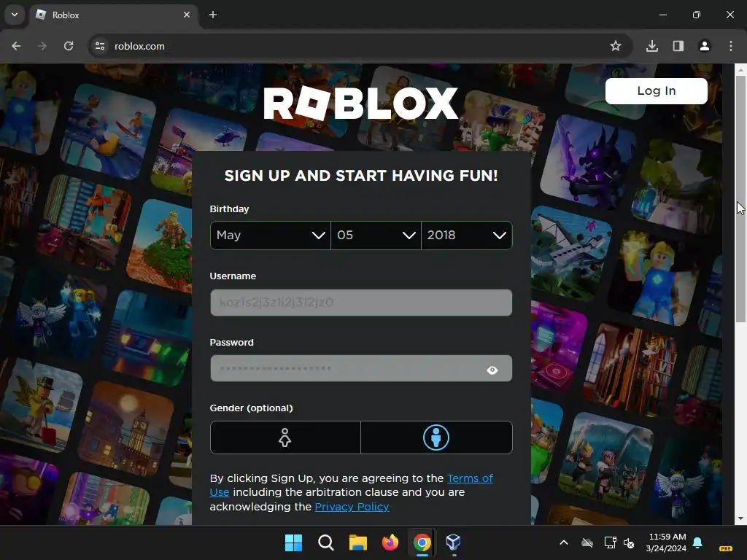Show hidden system tray icons
This screenshot has width=747, height=560.
pos(564,542)
